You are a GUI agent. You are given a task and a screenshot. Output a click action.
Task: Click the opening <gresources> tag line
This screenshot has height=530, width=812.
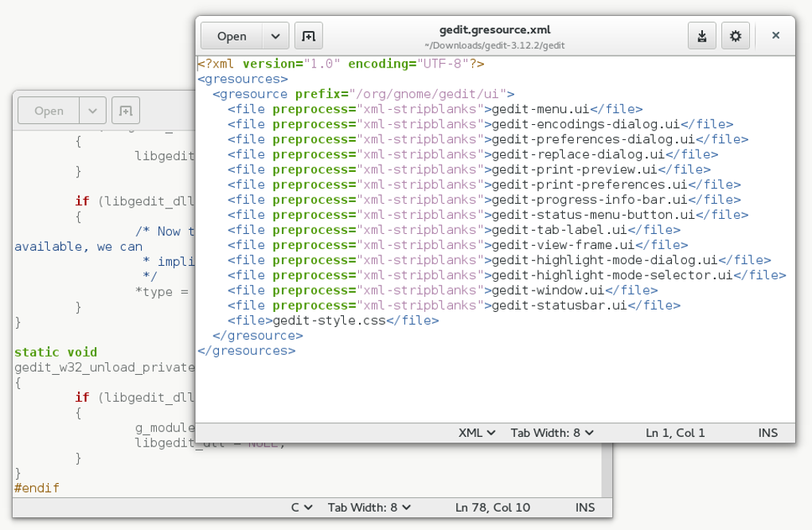[242, 79]
